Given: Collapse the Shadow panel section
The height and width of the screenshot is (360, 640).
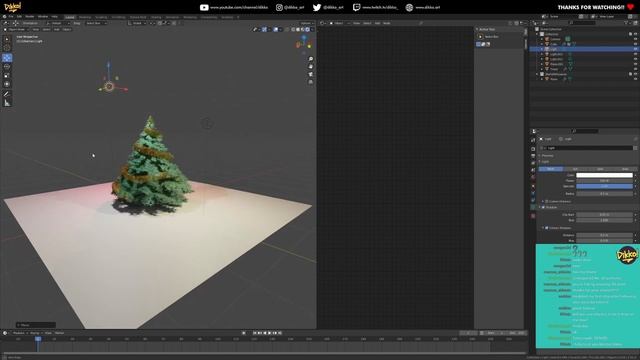Looking at the screenshot, I should click(x=540, y=207).
